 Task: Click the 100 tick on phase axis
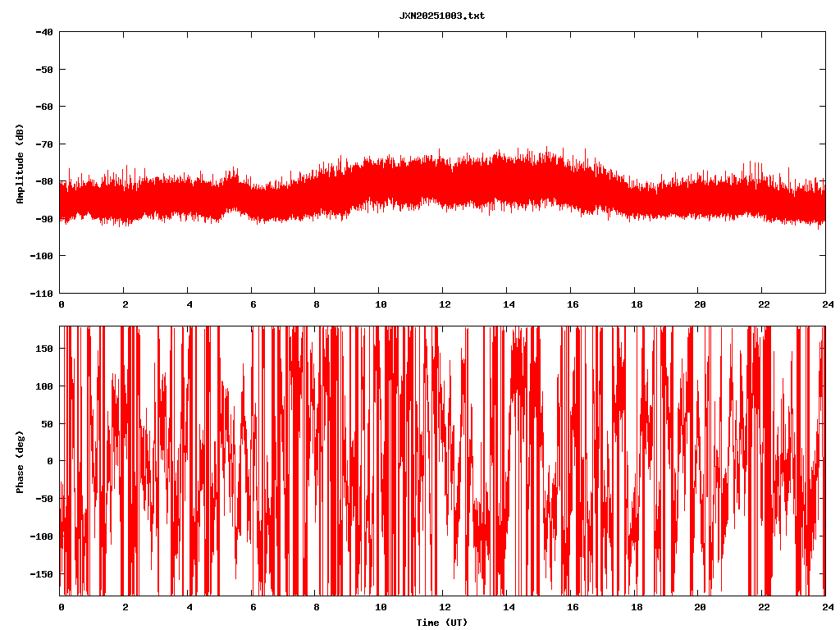point(44,386)
